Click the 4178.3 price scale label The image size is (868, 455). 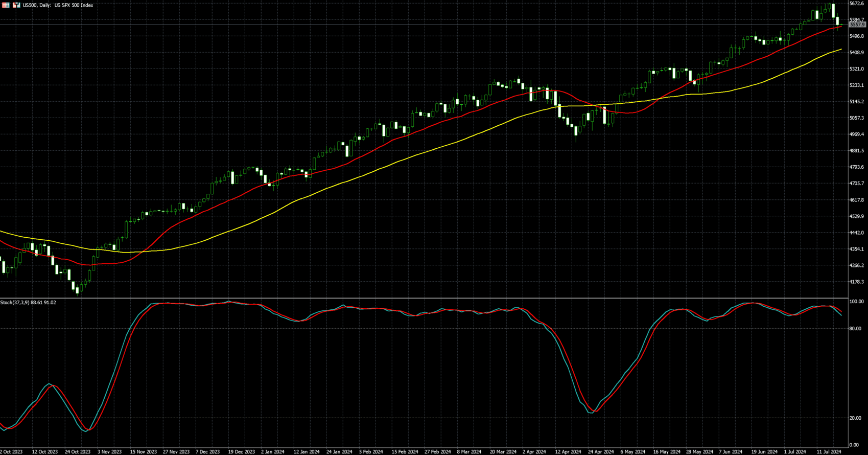(857, 282)
